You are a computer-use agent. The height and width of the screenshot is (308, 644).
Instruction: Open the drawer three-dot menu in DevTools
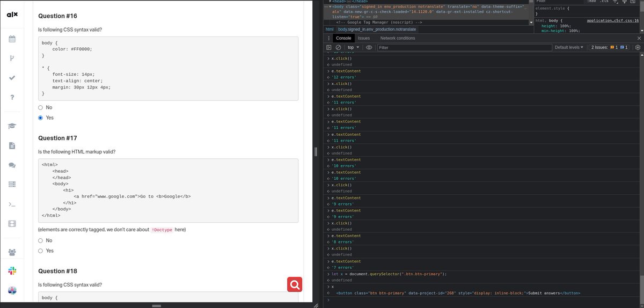[329, 38]
